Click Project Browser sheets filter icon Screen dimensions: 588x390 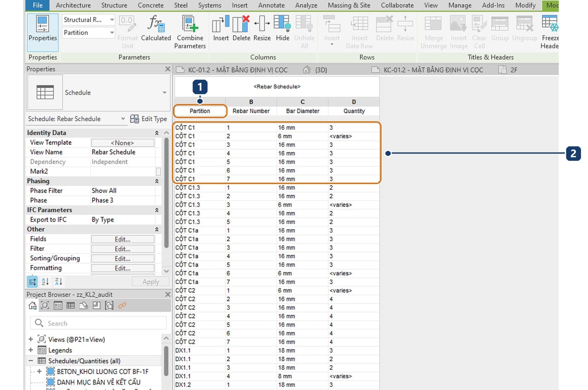(x=84, y=306)
